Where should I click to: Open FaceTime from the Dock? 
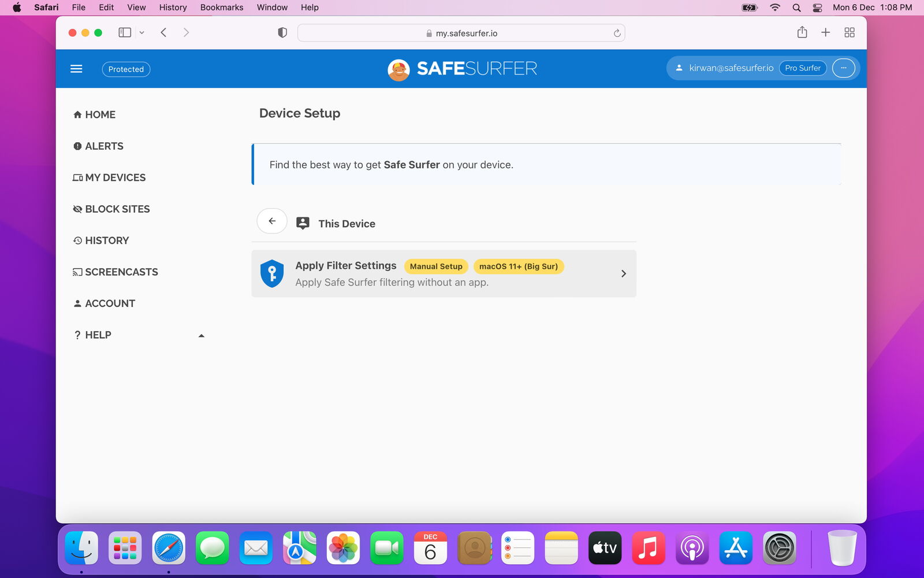387,548
